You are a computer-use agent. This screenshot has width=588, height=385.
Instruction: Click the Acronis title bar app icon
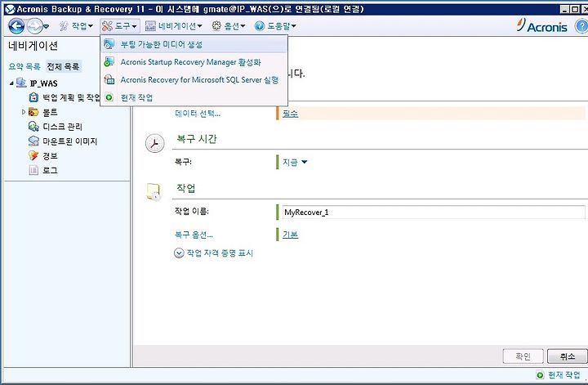tap(11, 9)
